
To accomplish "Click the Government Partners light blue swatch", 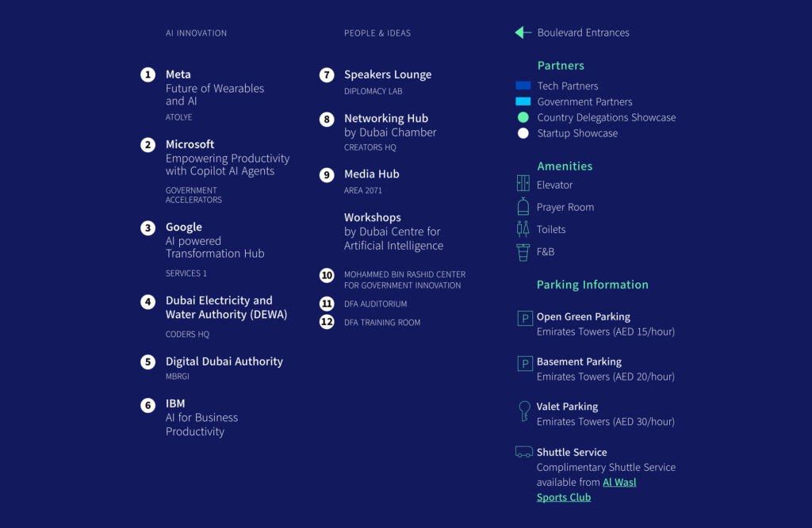I will (x=523, y=101).
